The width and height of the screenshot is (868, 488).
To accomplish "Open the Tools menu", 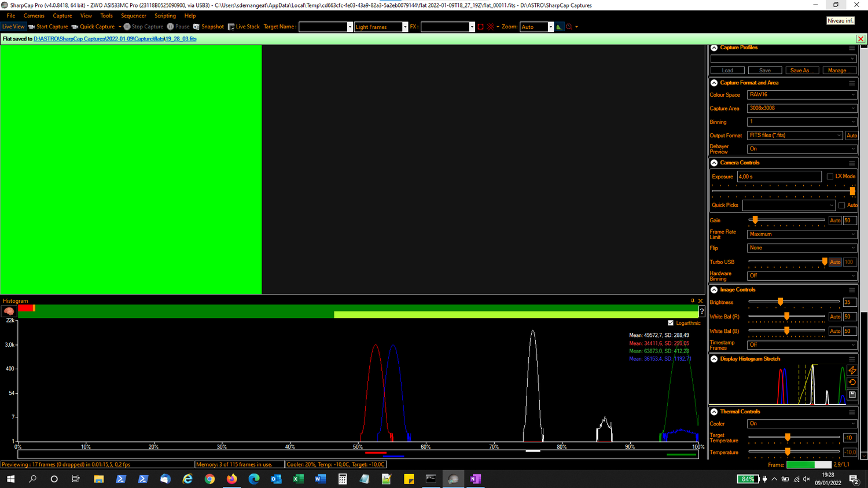I will [106, 16].
